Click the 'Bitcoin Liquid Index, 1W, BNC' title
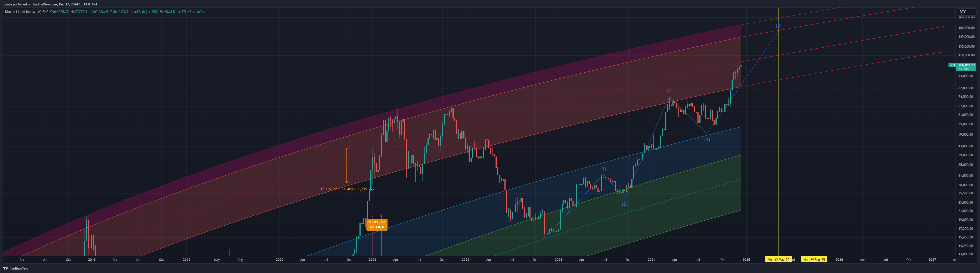 (26, 12)
